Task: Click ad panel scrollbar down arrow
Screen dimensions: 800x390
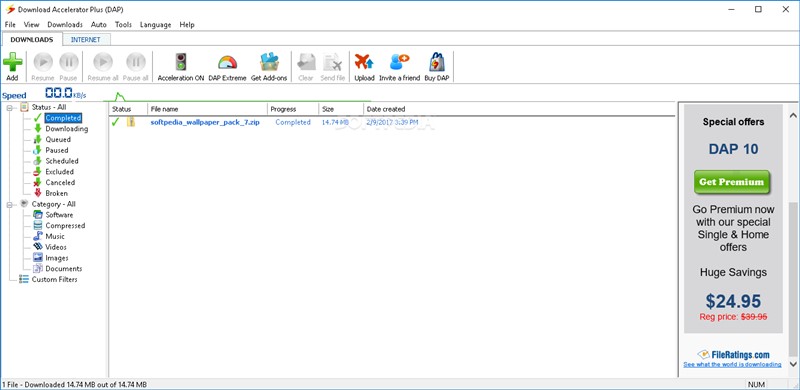Action: [793, 363]
